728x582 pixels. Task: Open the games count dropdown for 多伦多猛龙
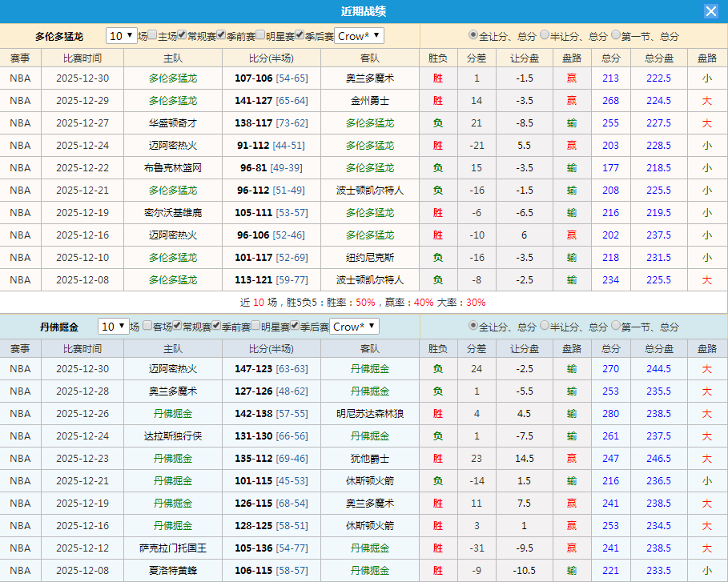pos(120,36)
